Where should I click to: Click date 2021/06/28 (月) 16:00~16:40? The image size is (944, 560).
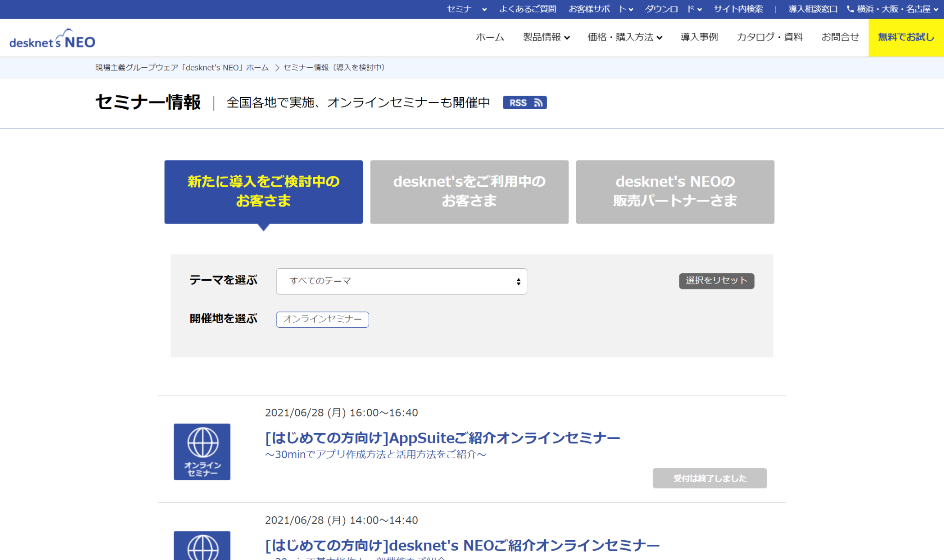point(342,413)
